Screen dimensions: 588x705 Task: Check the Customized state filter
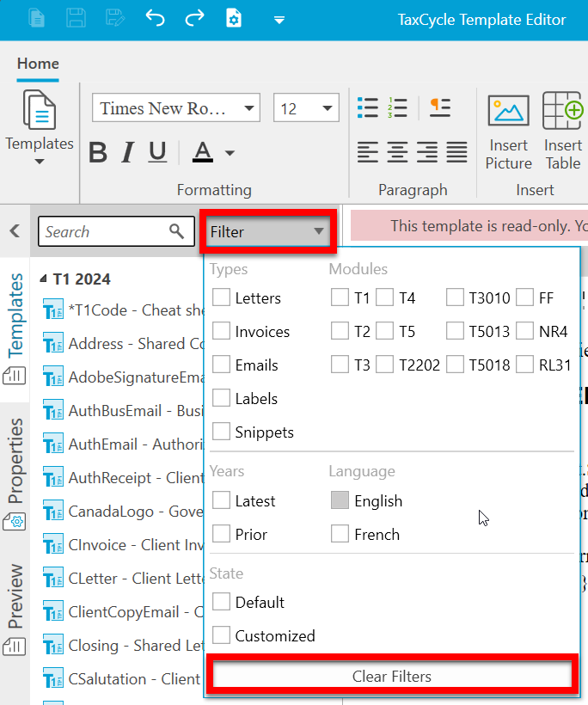pos(221,634)
